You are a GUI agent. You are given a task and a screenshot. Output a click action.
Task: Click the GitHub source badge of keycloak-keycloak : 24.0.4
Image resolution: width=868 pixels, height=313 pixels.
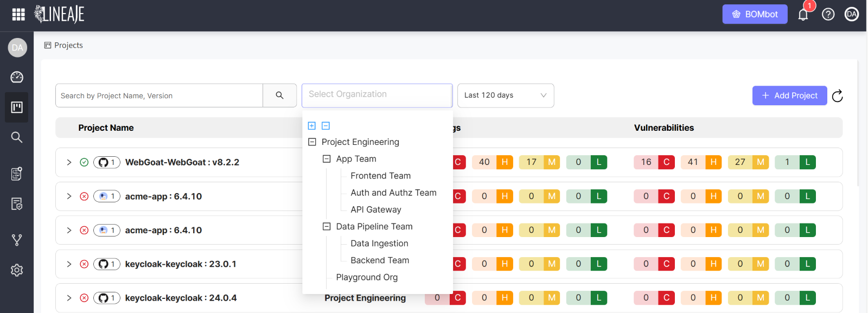coord(107,298)
